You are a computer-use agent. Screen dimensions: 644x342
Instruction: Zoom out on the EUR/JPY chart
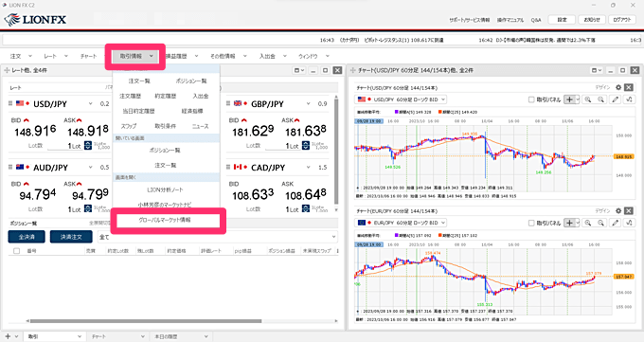pyautogui.click(x=600, y=223)
